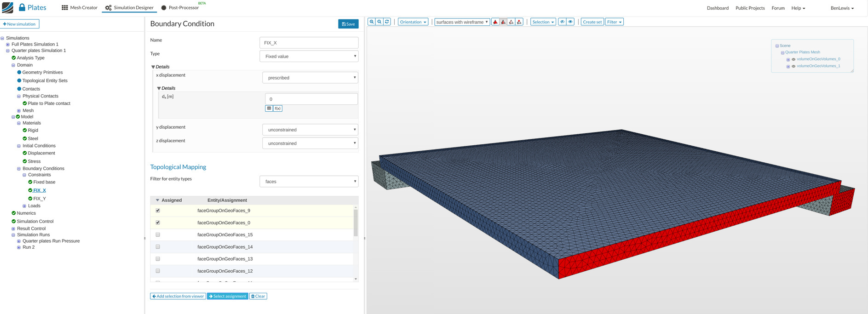Click green check icon next to Numerics
This screenshot has height=314, width=868.
(x=14, y=213)
